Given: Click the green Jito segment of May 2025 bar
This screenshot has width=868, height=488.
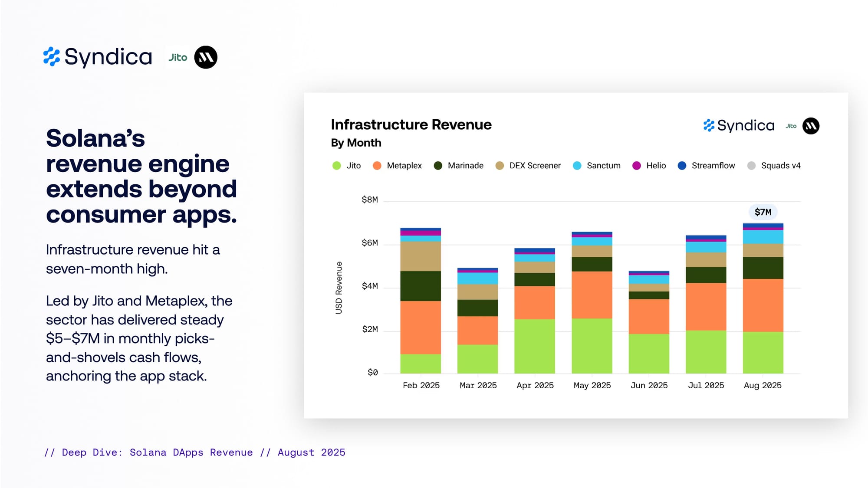Looking at the screenshot, I should tap(592, 346).
